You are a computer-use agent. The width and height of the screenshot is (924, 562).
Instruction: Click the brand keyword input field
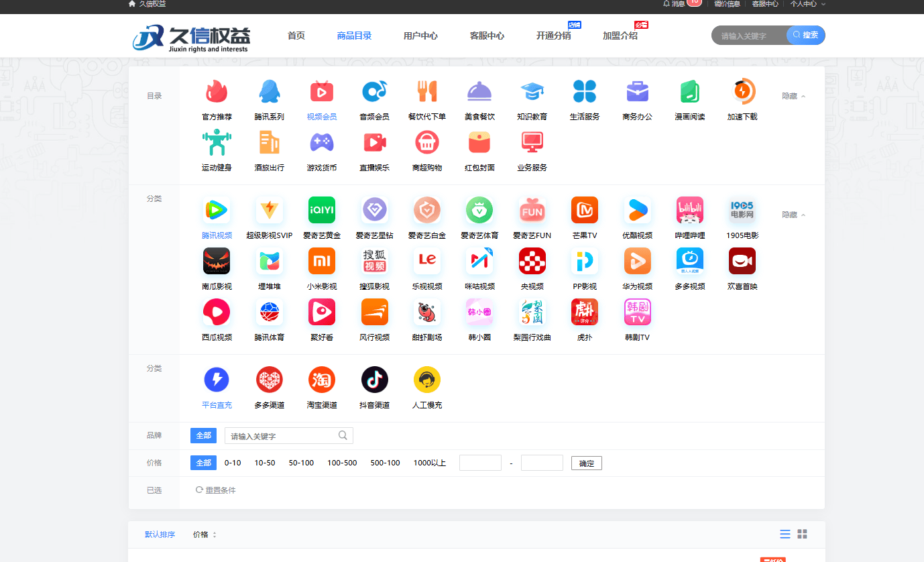coord(282,436)
